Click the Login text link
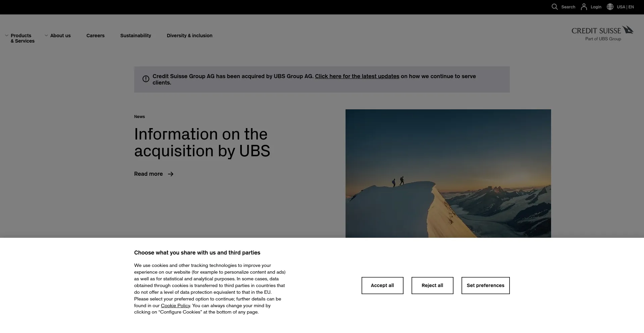This screenshot has height=333, width=644. click(596, 7)
